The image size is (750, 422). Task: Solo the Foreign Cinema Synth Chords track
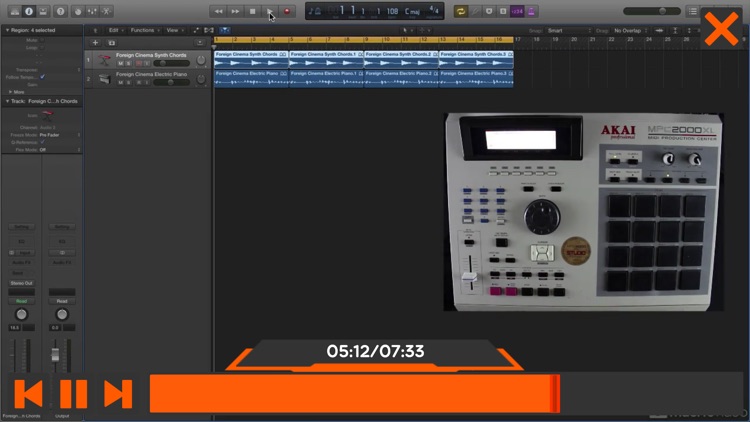pos(129,63)
